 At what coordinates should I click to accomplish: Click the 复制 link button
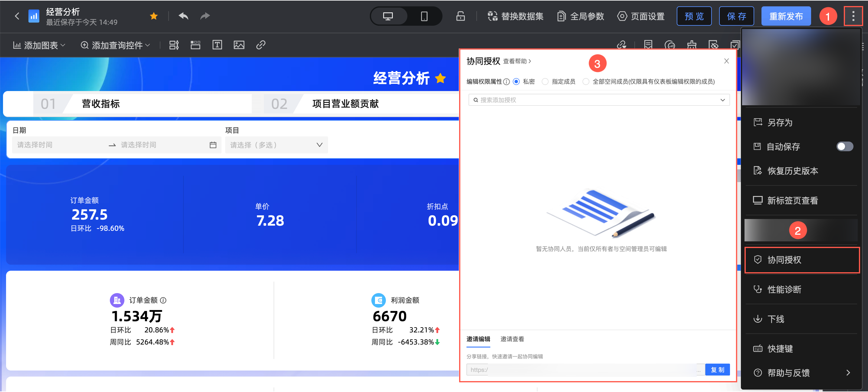(717, 369)
